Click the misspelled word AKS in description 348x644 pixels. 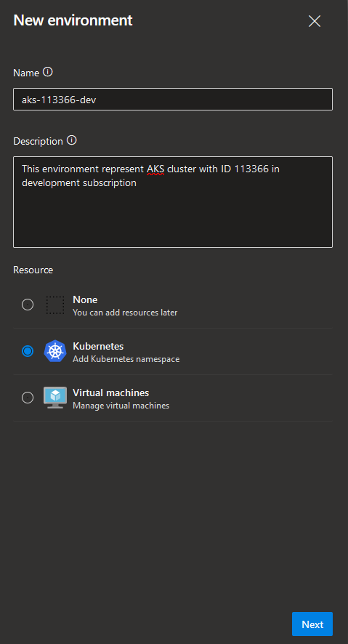point(155,169)
